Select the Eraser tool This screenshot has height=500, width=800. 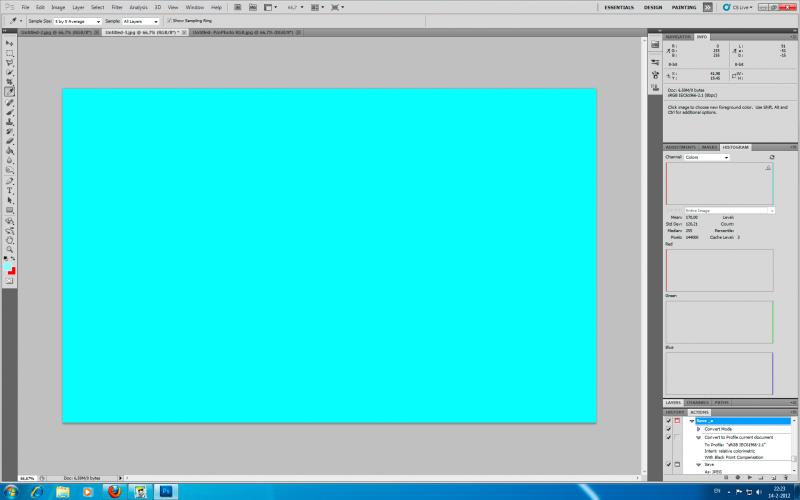click(9, 141)
